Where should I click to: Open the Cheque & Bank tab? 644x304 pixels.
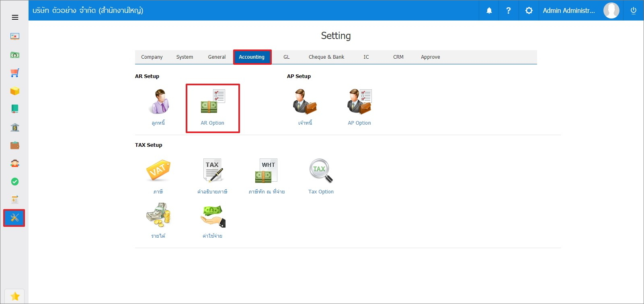coord(326,57)
